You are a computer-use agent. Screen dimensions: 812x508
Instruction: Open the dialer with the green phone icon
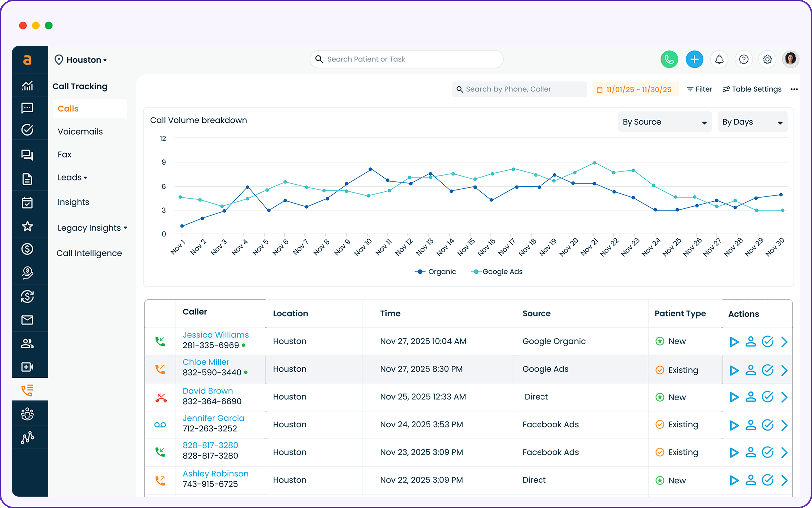669,59
